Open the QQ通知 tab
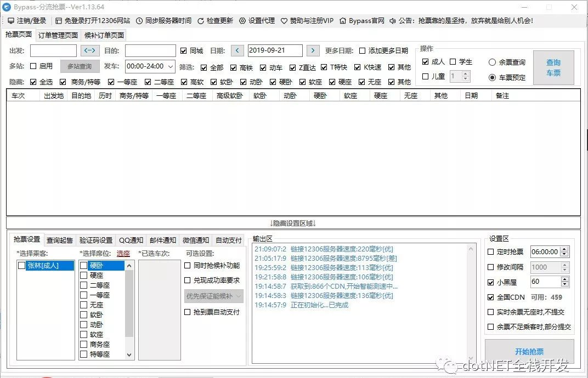The width and height of the screenshot is (588, 378). pos(131,240)
